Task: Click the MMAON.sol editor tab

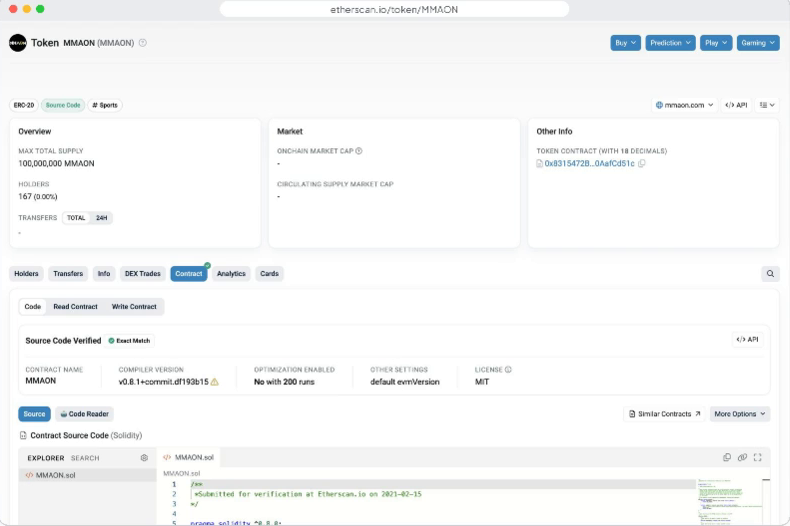Action: click(x=188, y=457)
